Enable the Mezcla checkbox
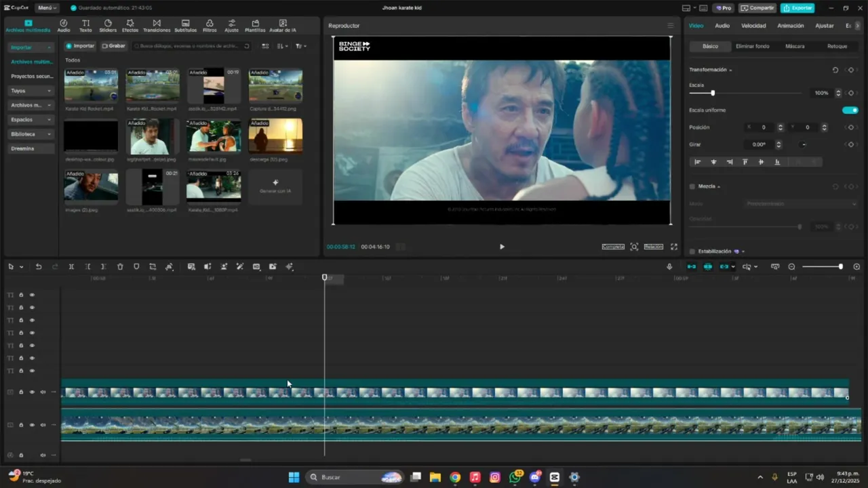 pyautogui.click(x=692, y=186)
